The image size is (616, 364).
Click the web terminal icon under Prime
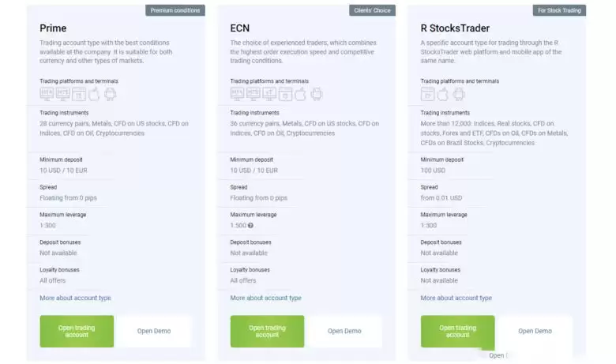click(x=78, y=94)
